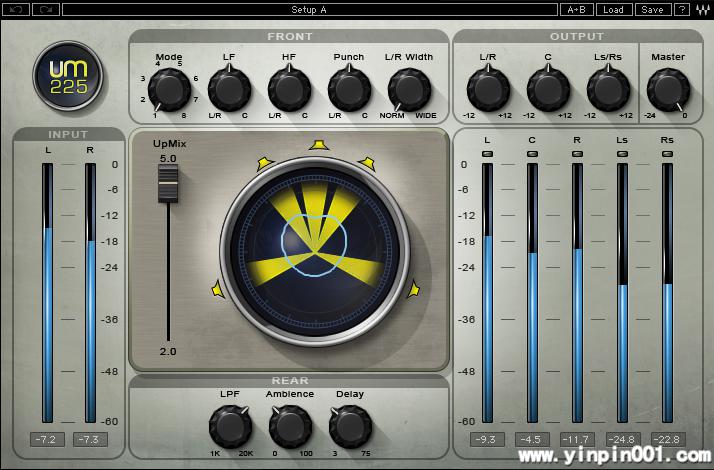Open the Save preset menu

tap(651, 10)
